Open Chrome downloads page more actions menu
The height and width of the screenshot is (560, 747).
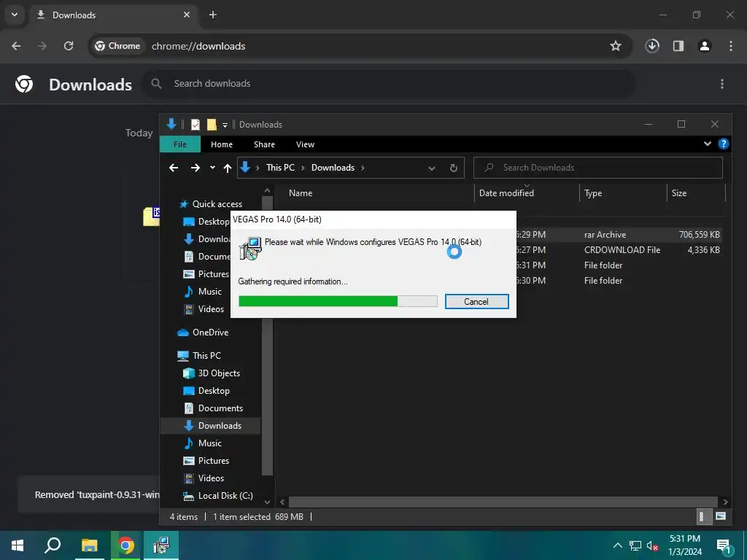click(x=722, y=84)
